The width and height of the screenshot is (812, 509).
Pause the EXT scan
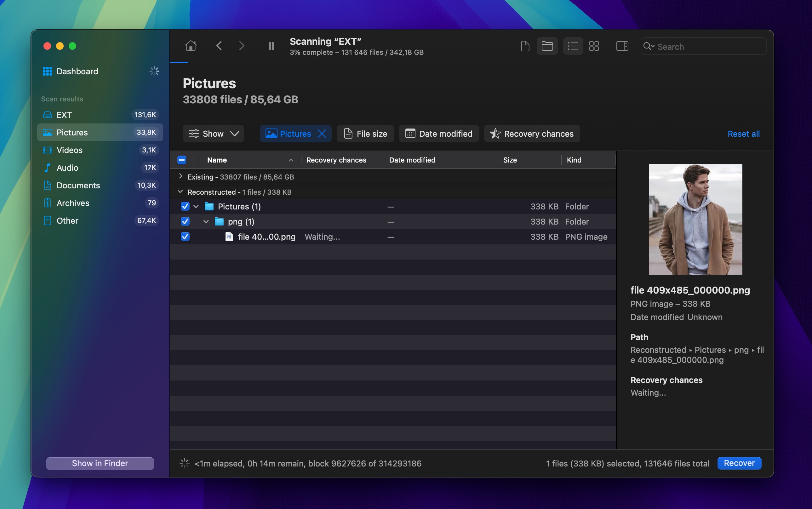(x=271, y=46)
